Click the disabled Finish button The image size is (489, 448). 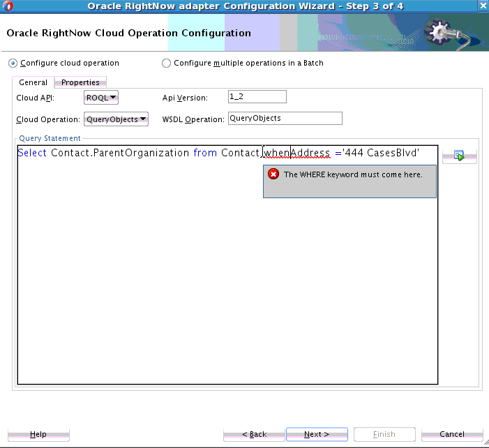coord(384,434)
